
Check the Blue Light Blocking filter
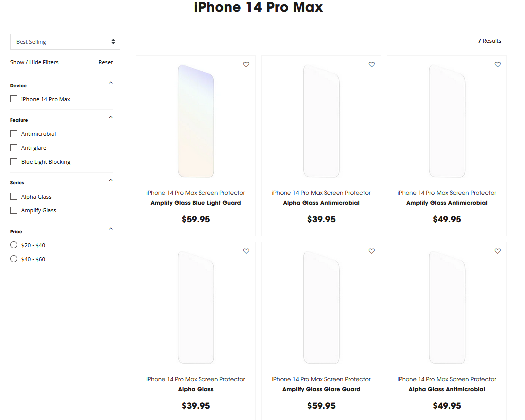[13, 162]
